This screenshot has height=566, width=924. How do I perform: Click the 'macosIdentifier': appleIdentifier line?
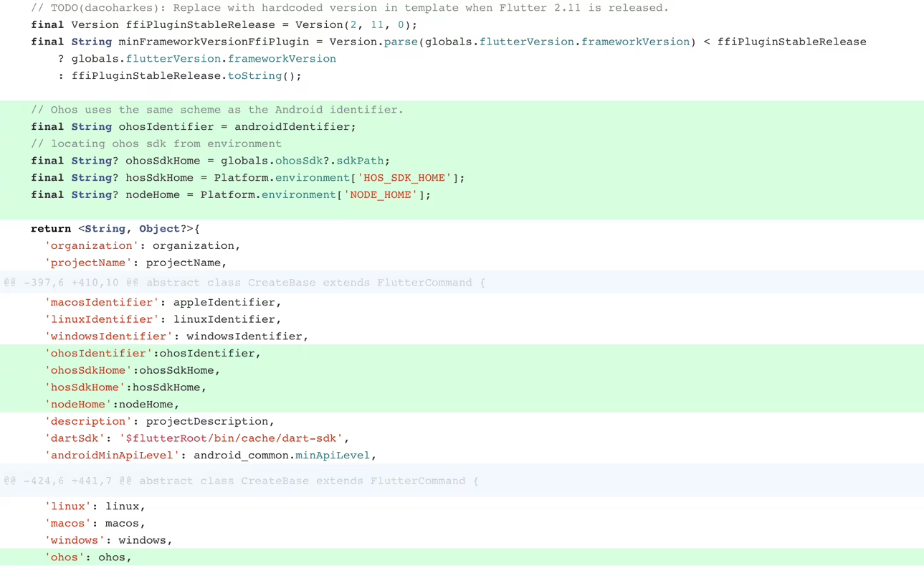(x=163, y=303)
